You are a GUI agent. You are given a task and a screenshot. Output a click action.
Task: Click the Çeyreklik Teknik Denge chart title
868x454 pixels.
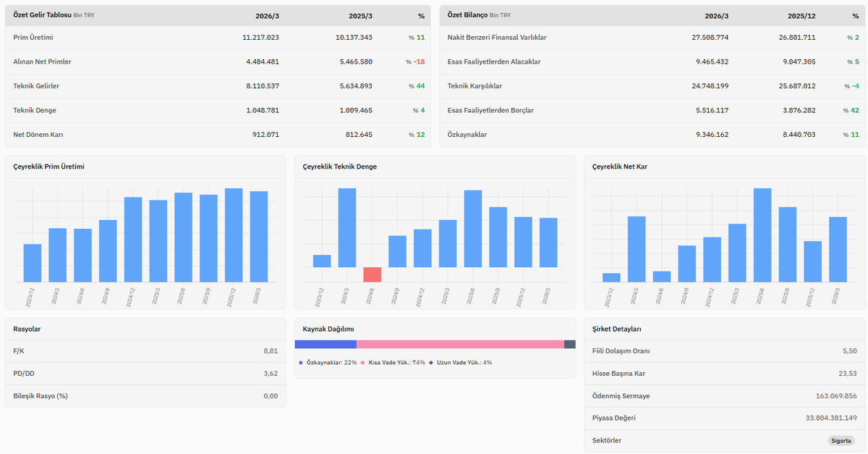[x=340, y=167]
